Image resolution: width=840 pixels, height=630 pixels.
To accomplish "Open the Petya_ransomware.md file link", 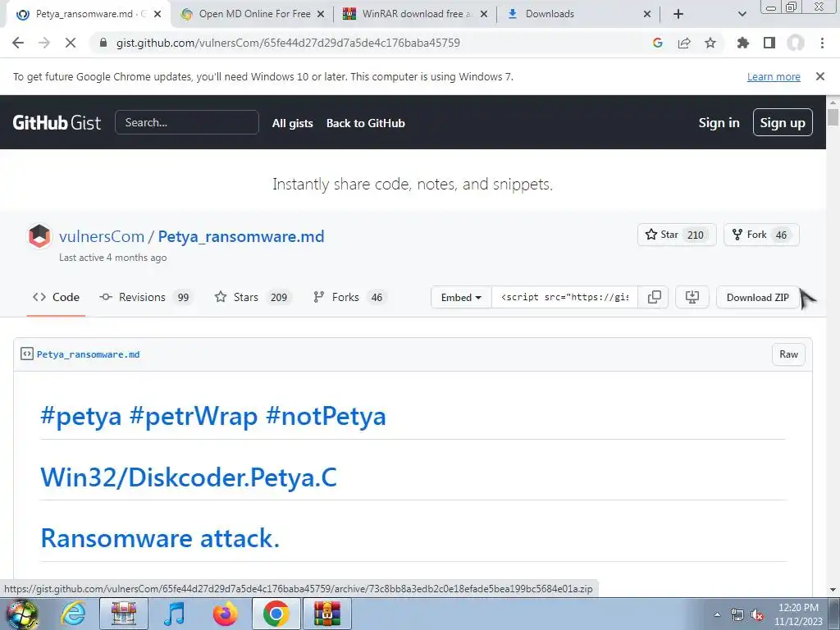I will (89, 354).
